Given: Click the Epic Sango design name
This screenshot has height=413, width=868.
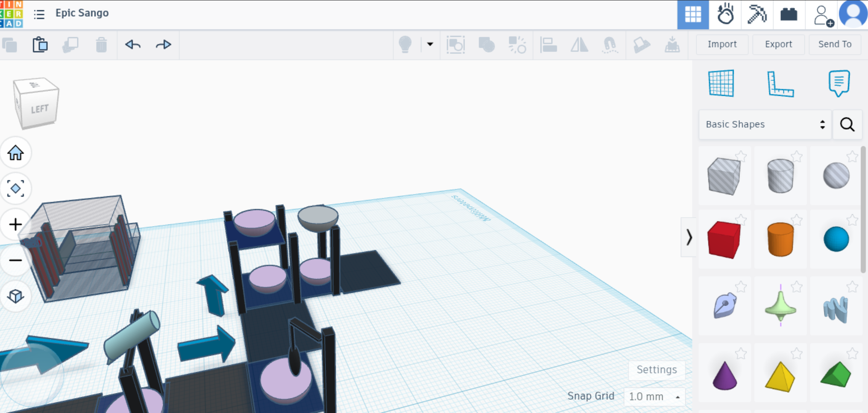Looking at the screenshot, I should point(82,13).
